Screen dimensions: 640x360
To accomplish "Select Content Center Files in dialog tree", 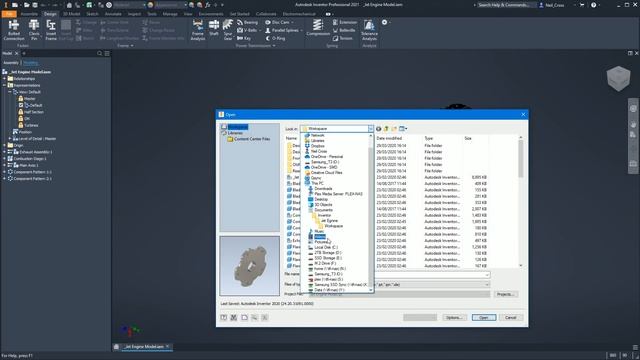I will tap(249, 139).
